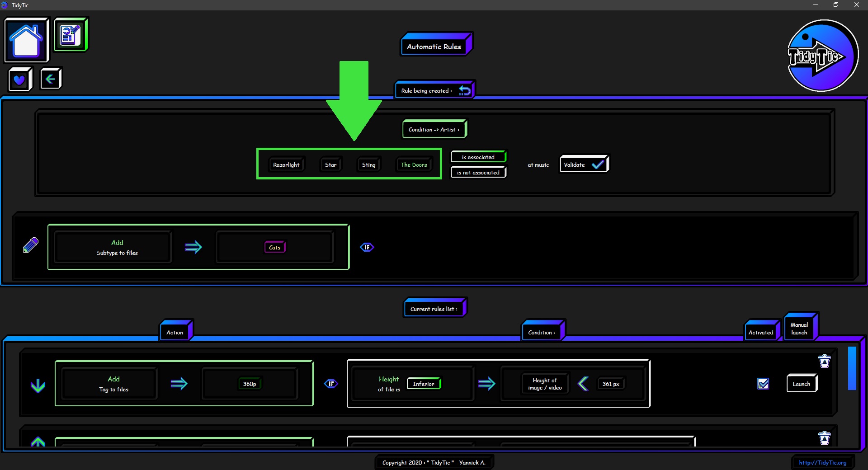The width and height of the screenshot is (868, 470).
Task: Move the 360p rule down with arrow
Action: click(x=38, y=385)
